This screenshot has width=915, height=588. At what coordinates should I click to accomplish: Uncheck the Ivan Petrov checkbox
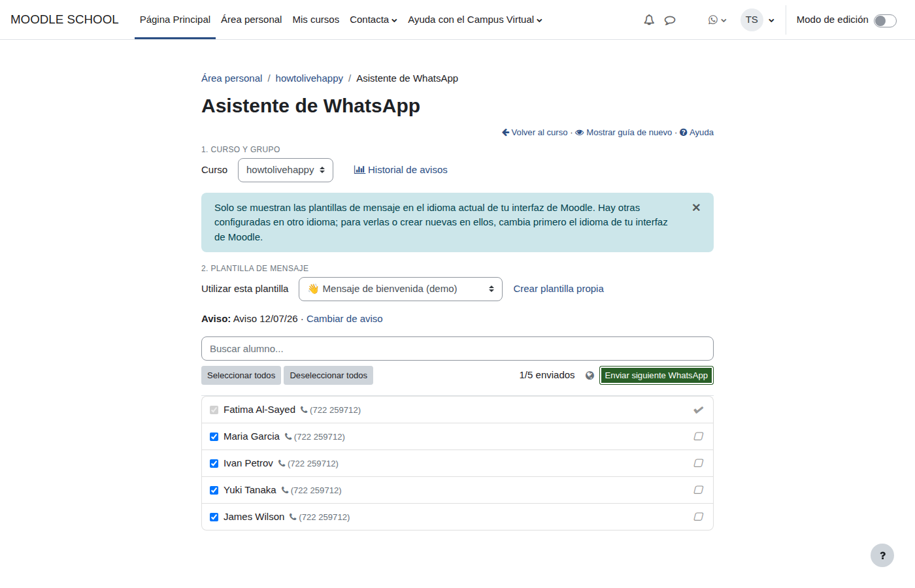click(x=214, y=463)
